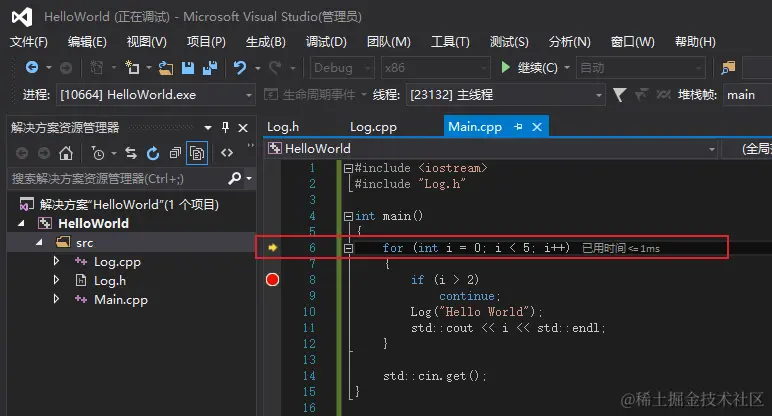Screen dimensions: 772x416
Task: Toggle the red breakpoint on line 8
Action: (272, 280)
